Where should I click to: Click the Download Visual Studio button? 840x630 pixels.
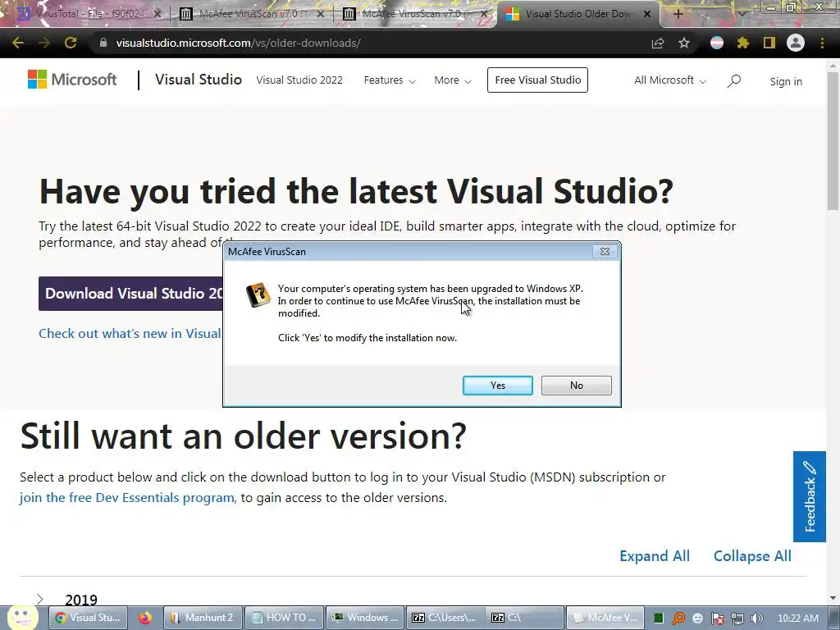pyautogui.click(x=130, y=294)
